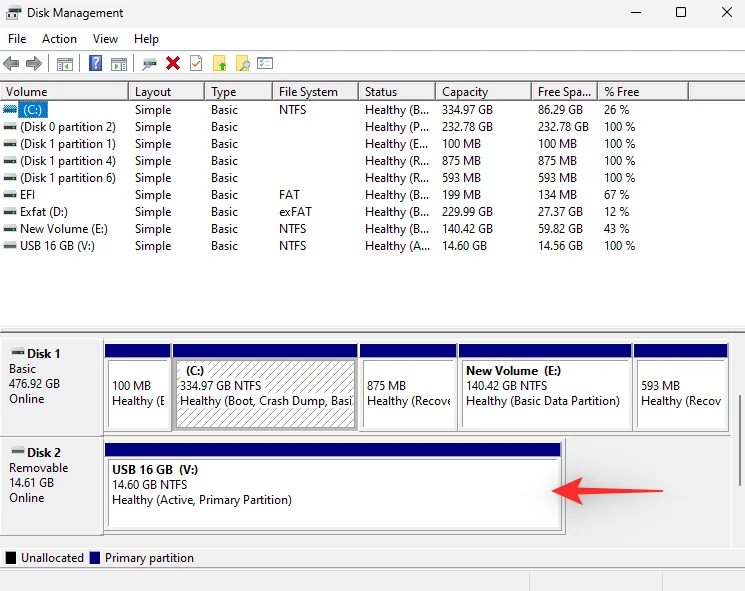The image size is (745, 591).
Task: Open the blue Help question mark icon
Action: (96, 63)
